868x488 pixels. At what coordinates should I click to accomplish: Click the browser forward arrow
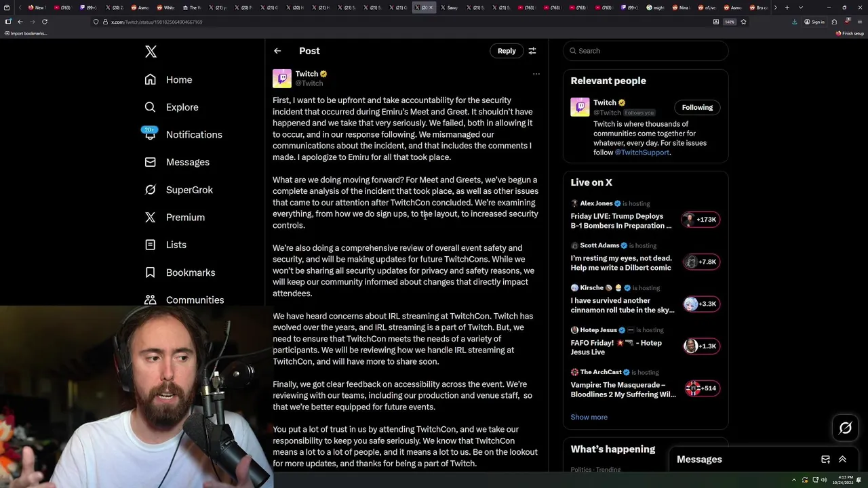tap(33, 22)
